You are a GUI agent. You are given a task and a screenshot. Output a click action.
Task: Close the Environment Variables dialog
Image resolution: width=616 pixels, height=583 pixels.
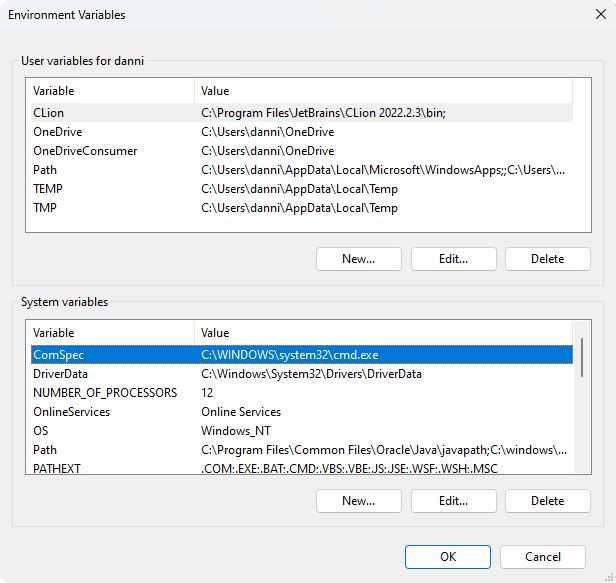[600, 15]
